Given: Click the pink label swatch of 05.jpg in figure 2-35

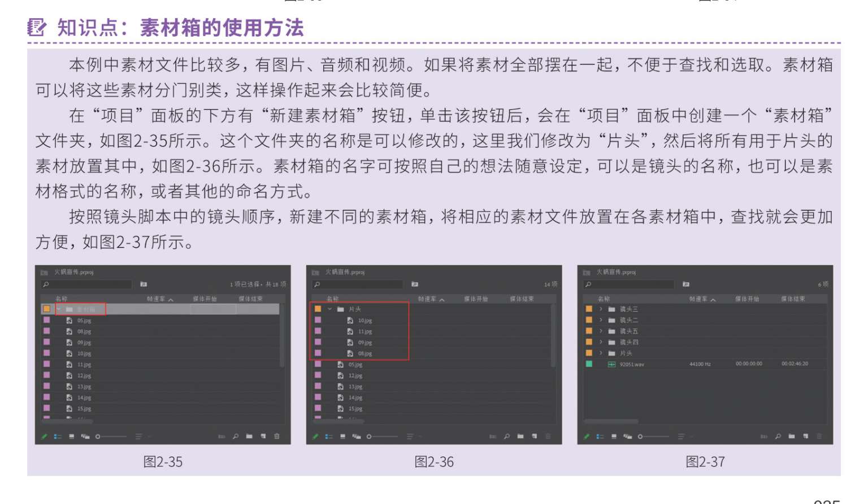Looking at the screenshot, I should [47, 320].
